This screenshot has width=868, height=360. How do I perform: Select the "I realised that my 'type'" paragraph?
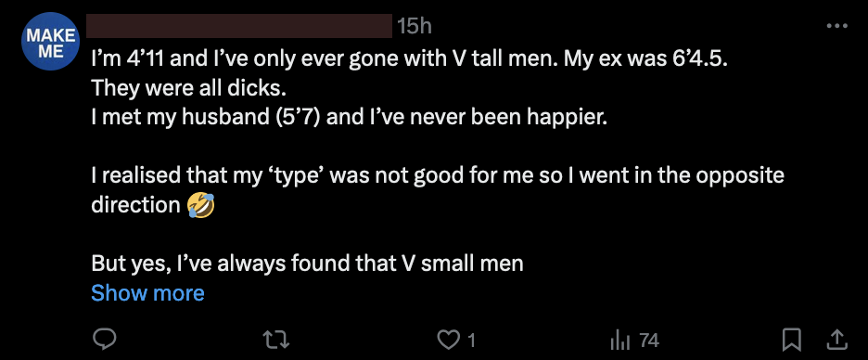pos(438,190)
